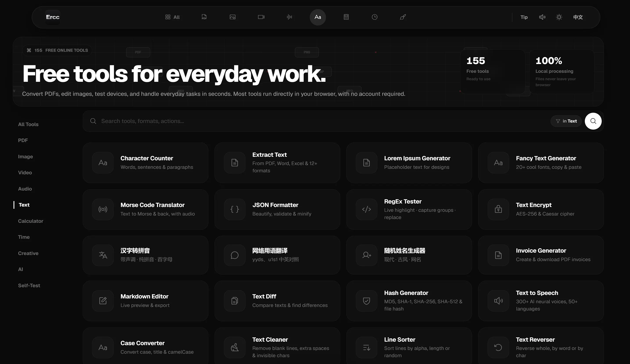Screen dimensions: 630x364
Task: Click 'Live preview & export' text
Action: 145,305
